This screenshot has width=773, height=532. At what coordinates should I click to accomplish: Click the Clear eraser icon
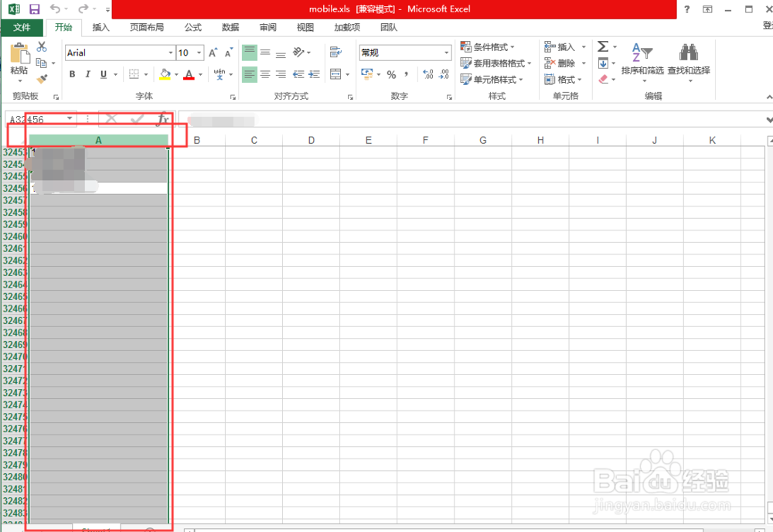604,79
